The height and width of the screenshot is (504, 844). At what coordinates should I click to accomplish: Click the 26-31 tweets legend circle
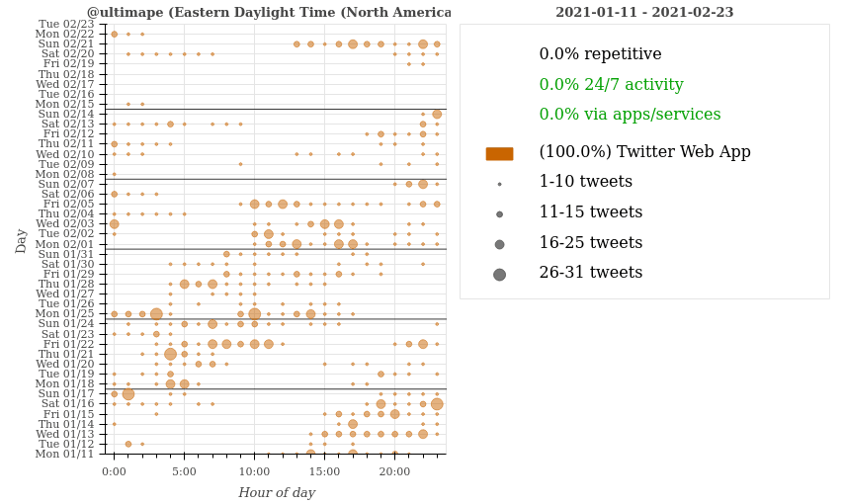[x=499, y=274]
